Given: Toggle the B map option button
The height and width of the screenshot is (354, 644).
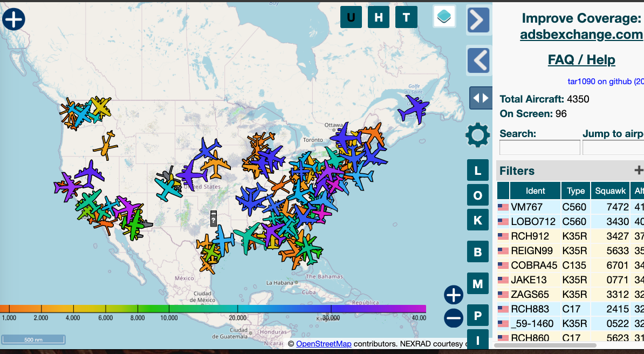Looking at the screenshot, I should (478, 251).
